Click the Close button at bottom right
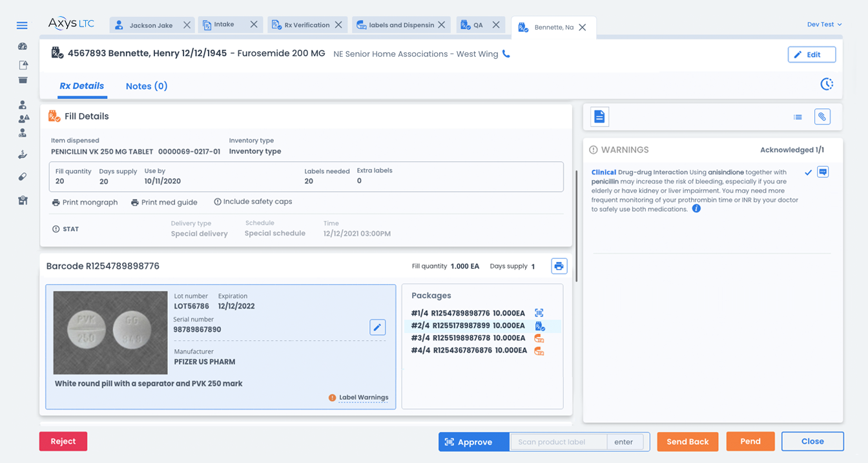The width and height of the screenshot is (868, 463). pos(812,441)
